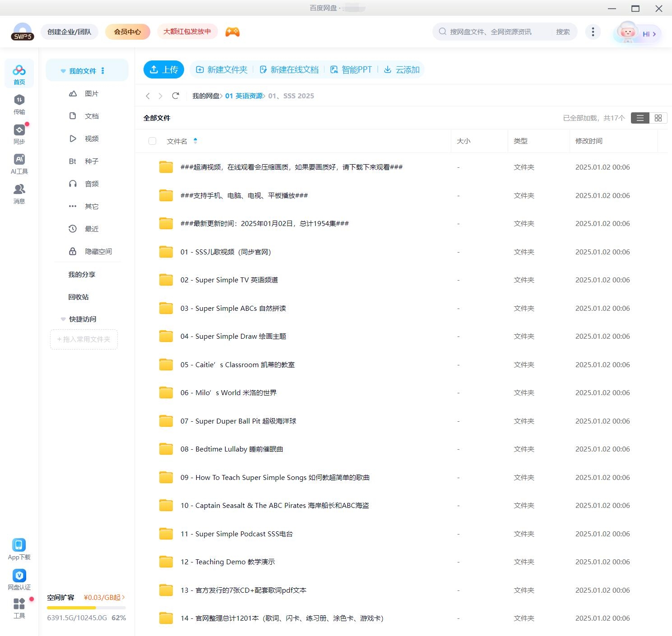Click 我的网盘 breadcrumb
Image resolution: width=672 pixels, height=636 pixels.
click(x=206, y=96)
